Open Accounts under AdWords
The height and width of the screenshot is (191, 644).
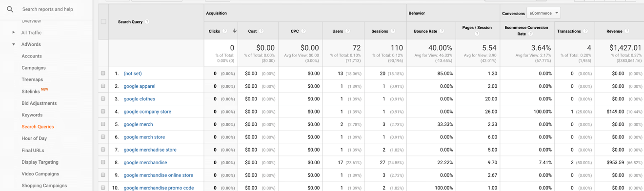32,56
